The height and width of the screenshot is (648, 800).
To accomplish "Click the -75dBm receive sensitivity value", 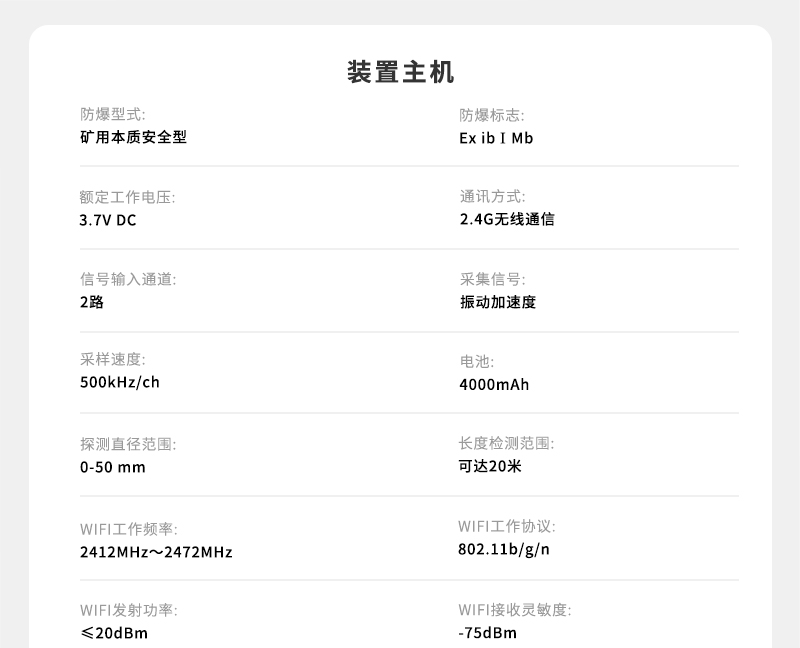I will pos(488,633).
